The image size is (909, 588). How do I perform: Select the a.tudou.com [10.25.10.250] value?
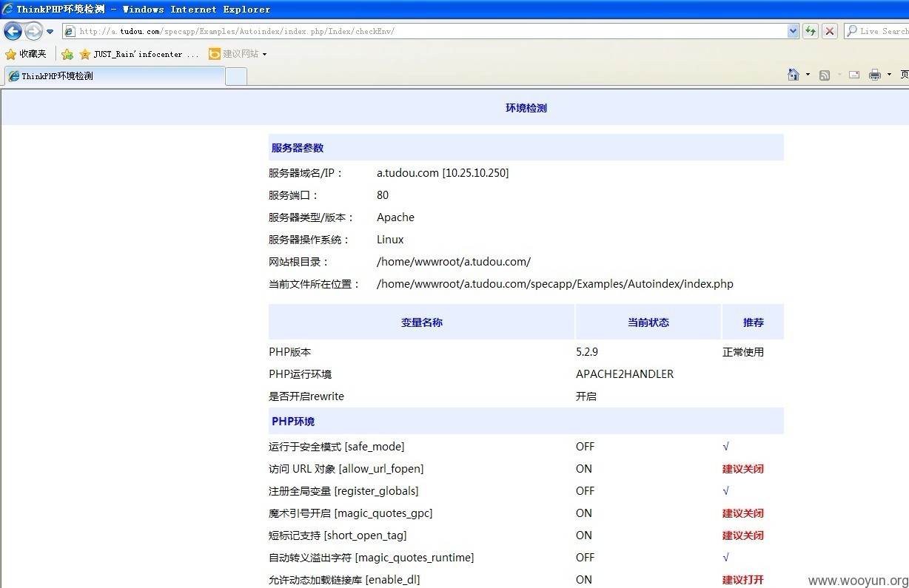click(x=443, y=173)
